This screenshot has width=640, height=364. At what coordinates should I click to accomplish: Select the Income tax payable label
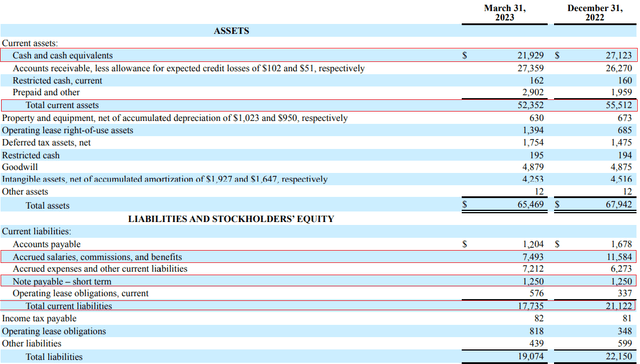39,318
